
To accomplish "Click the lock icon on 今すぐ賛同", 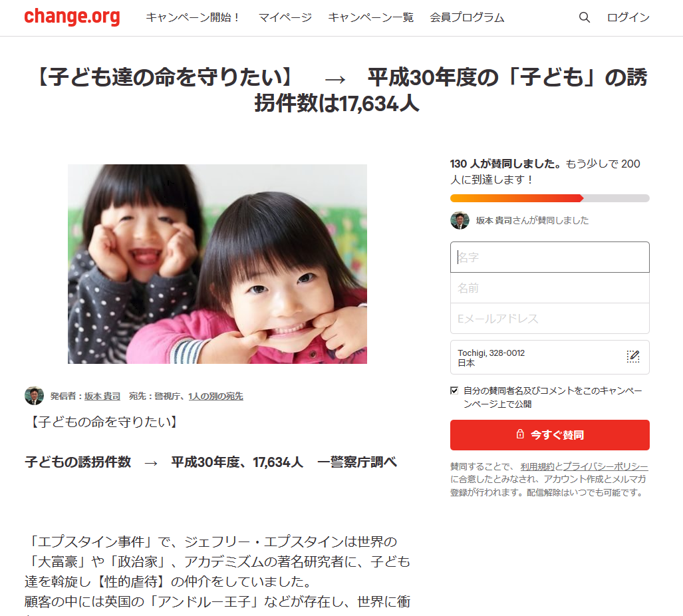I will (519, 434).
